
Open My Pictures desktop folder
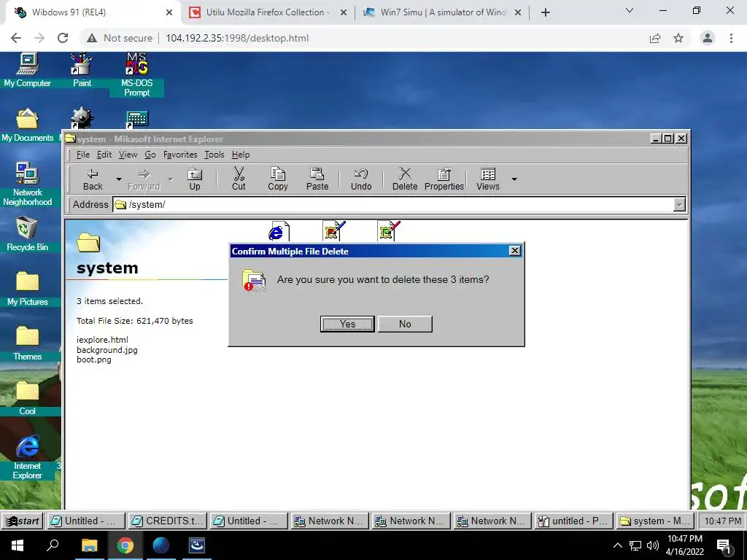coord(27,289)
